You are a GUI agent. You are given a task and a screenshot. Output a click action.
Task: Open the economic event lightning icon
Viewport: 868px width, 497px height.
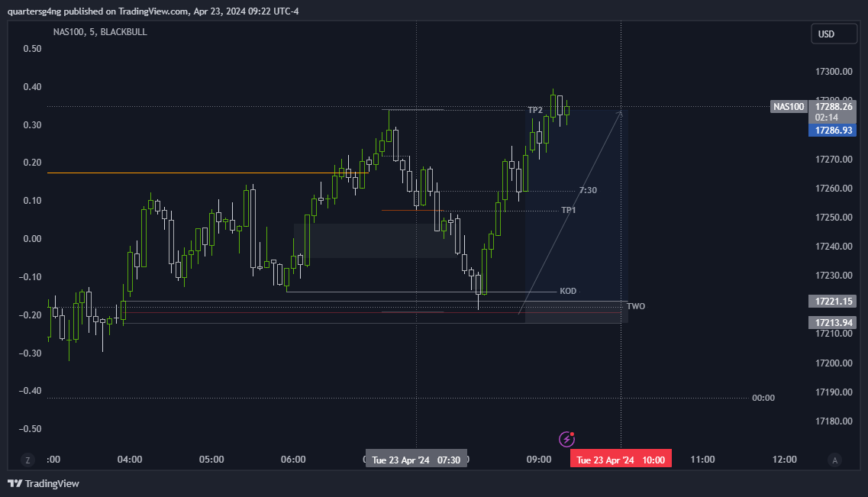tap(566, 439)
